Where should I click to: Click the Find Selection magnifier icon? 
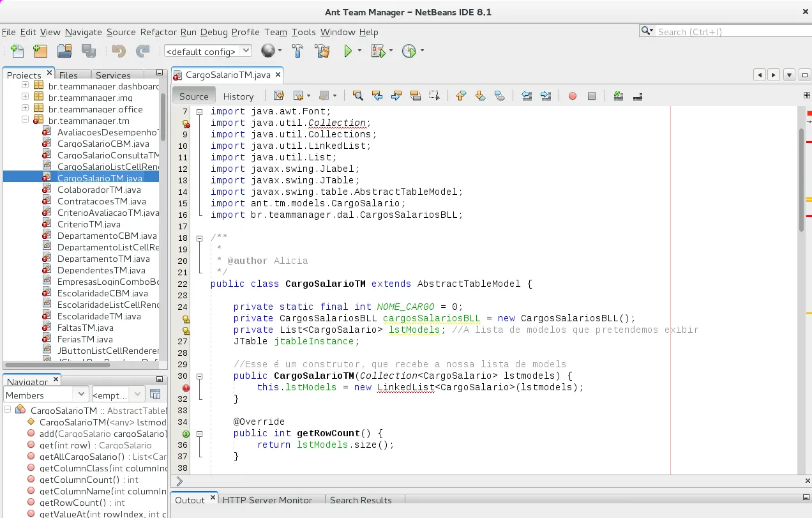[x=358, y=96]
